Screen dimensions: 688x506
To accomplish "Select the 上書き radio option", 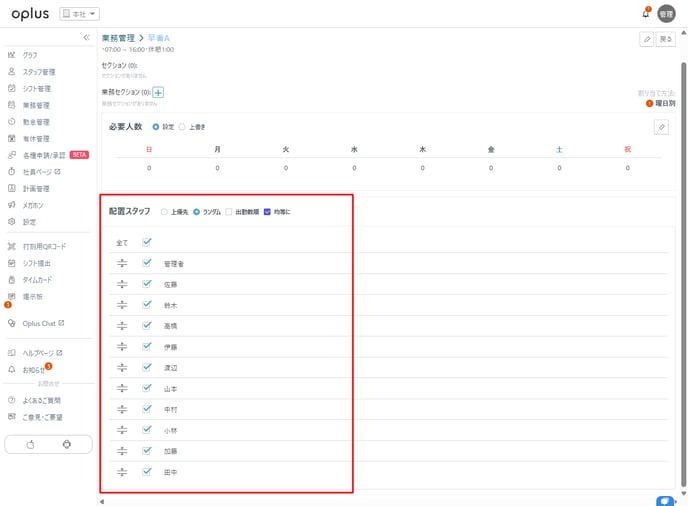I will [x=182, y=127].
